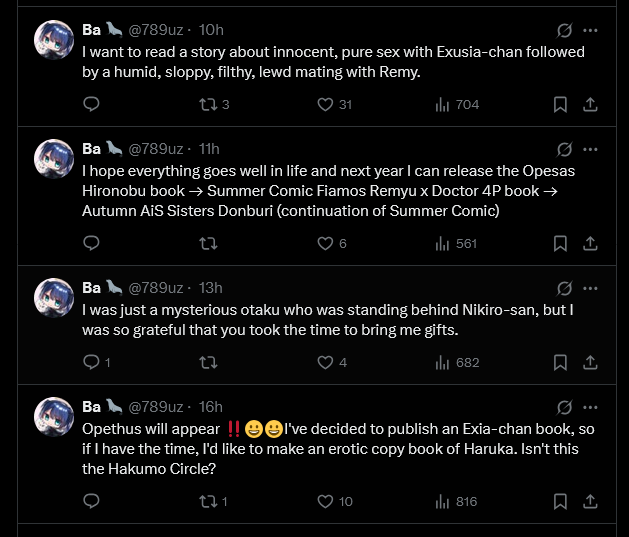The height and width of the screenshot is (537, 629).
Task: Click Grok explain icon on 11h tweet
Action: (x=564, y=149)
